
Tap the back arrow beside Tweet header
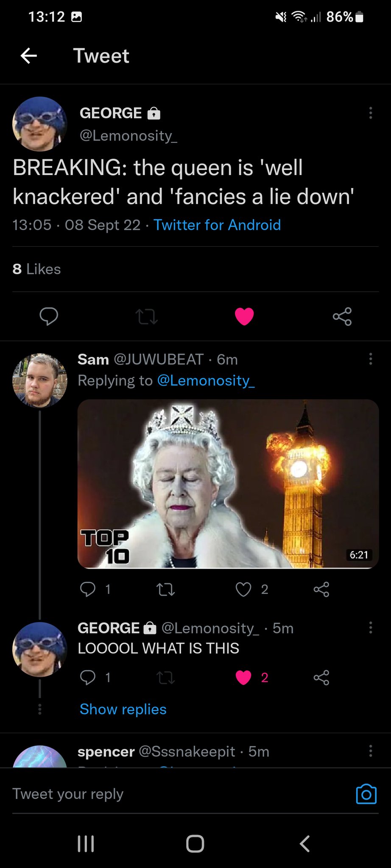pyautogui.click(x=29, y=56)
